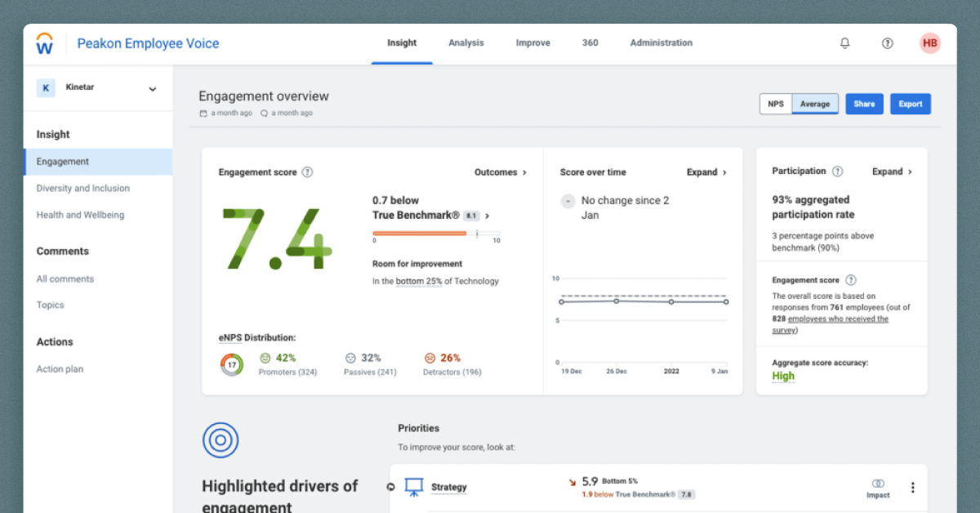Image resolution: width=980 pixels, height=513 pixels.
Task: Open the notifications bell
Action: point(845,43)
